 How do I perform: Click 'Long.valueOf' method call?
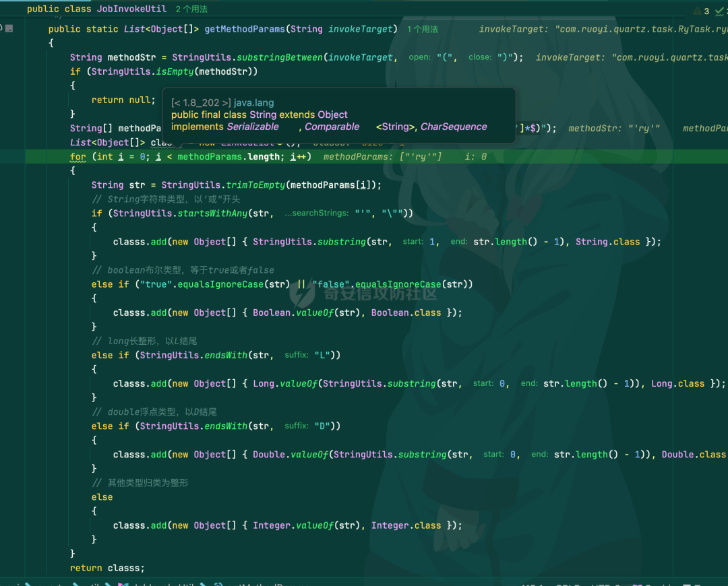[285, 384]
